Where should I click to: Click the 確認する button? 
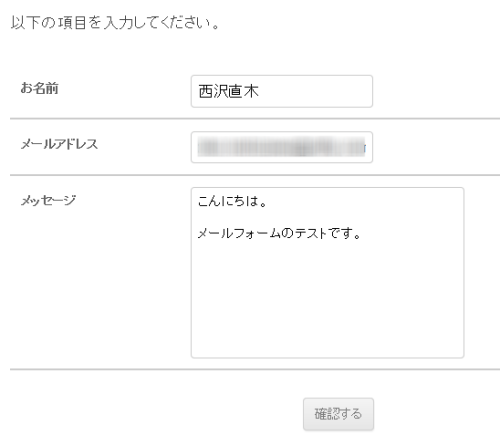point(338,414)
